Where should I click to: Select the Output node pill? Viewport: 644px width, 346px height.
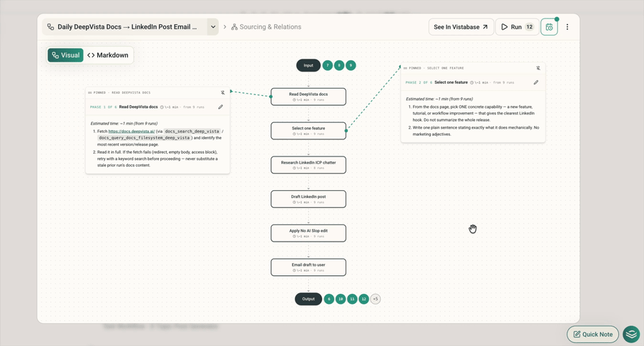click(308, 299)
